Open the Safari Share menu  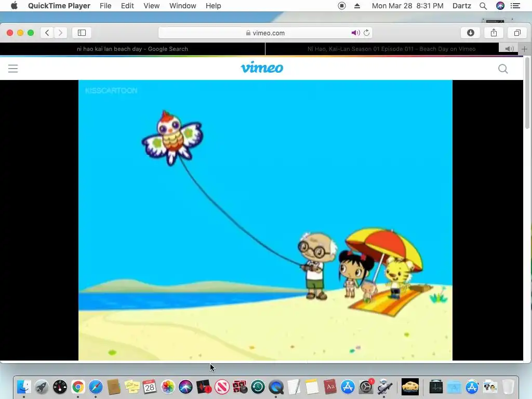(x=494, y=33)
